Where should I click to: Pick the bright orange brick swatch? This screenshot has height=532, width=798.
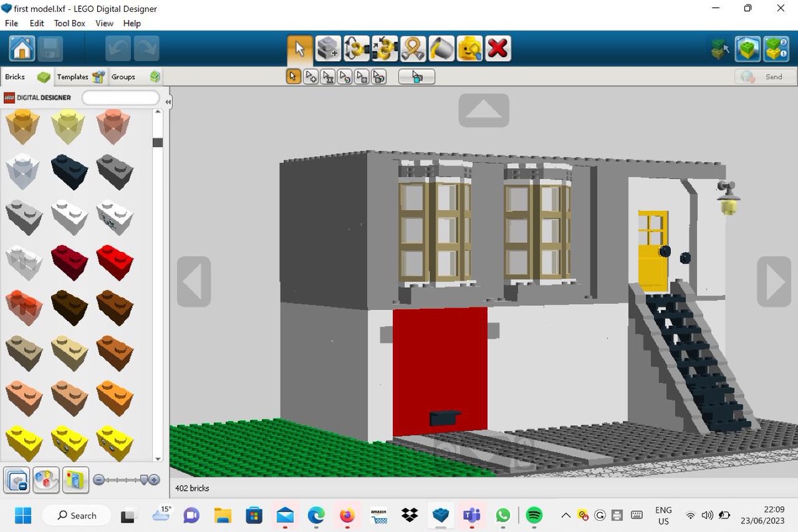pyautogui.click(x=114, y=397)
